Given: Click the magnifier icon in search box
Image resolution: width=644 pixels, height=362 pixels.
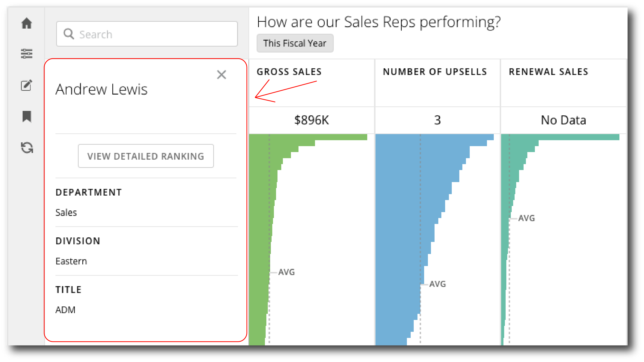Looking at the screenshot, I should click(69, 34).
